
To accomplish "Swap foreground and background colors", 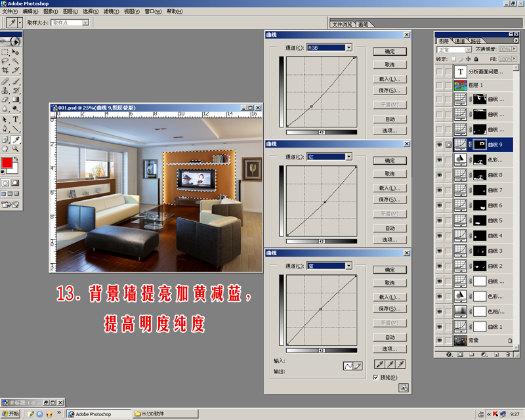I will 16,159.
